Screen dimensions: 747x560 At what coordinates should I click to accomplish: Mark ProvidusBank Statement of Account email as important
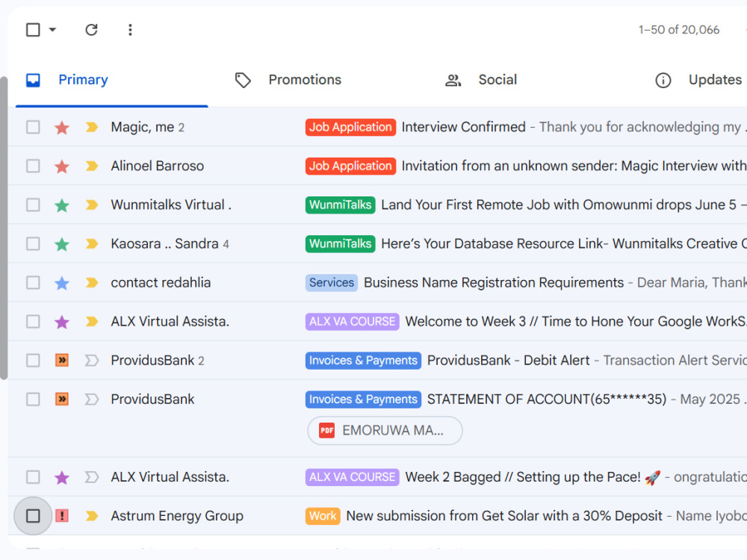tap(91, 399)
